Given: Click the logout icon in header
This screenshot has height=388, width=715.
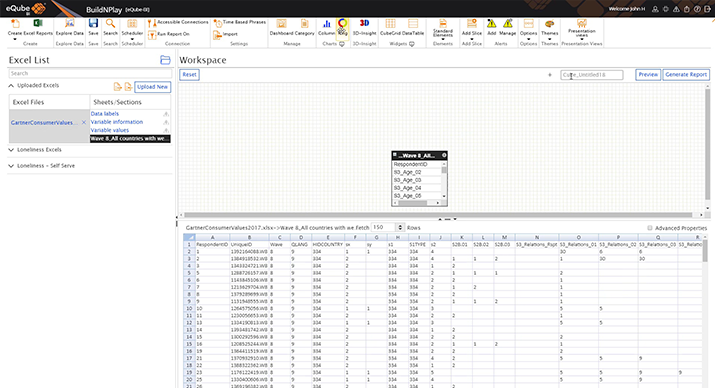Looking at the screenshot, I should [707, 9].
